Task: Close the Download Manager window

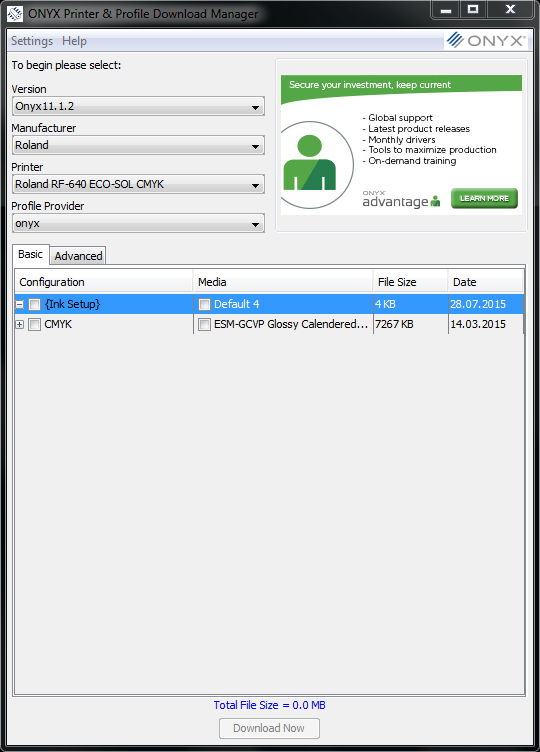Action: coord(510,10)
